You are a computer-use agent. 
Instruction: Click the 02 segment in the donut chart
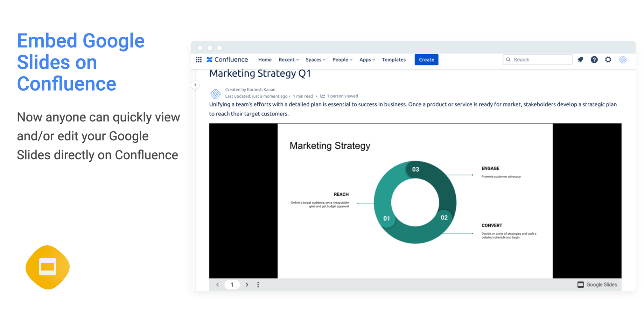coord(444,218)
